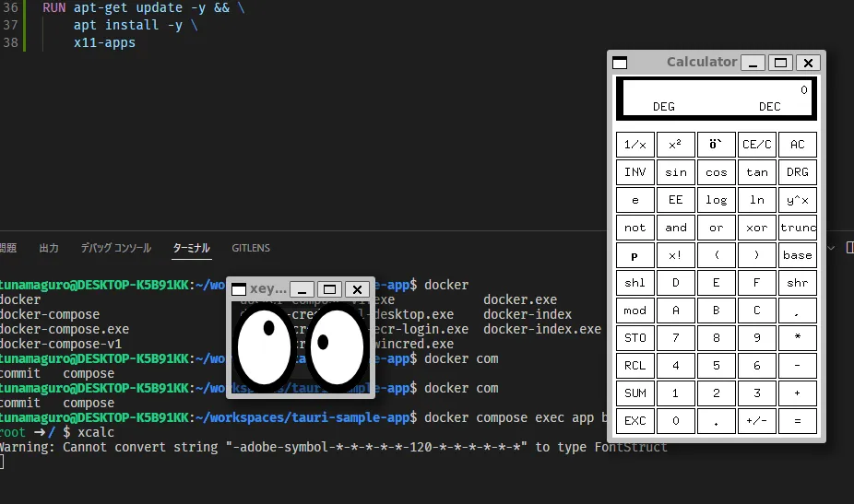Screen dimensions: 854x504
Task: Click the calculator window menu icon
Action: (620, 63)
